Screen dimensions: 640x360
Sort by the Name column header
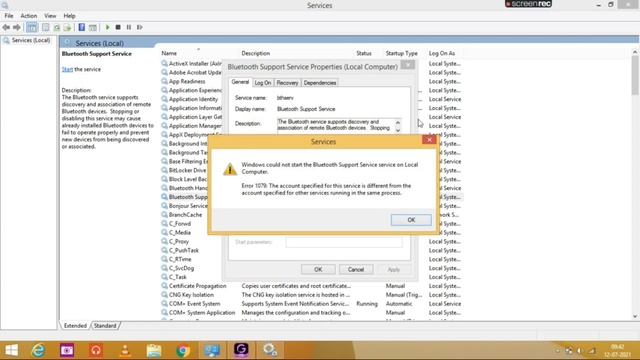[x=169, y=53]
